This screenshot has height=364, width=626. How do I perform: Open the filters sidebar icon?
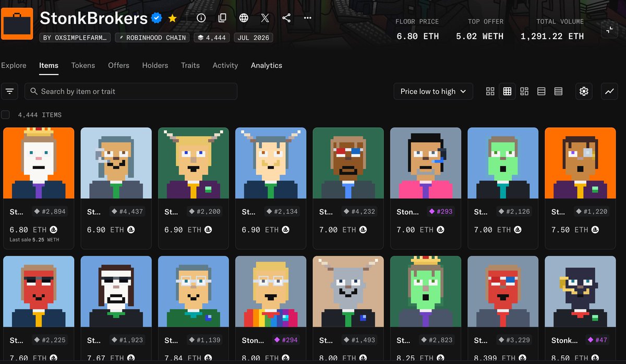point(9,91)
